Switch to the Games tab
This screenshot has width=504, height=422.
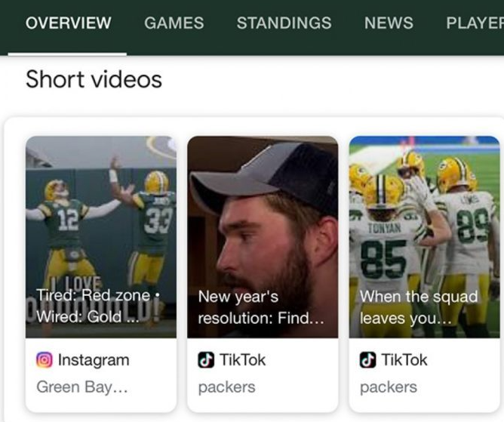174,23
